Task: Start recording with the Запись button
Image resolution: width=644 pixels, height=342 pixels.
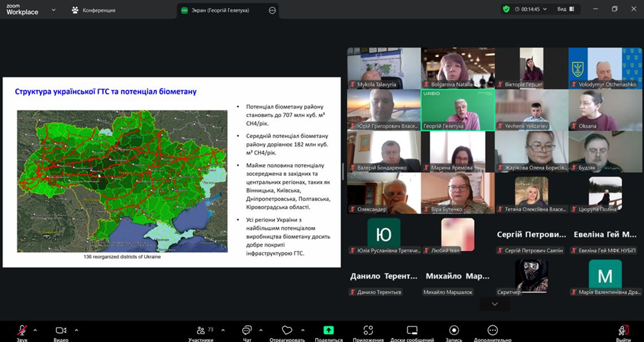Action: [x=453, y=330]
